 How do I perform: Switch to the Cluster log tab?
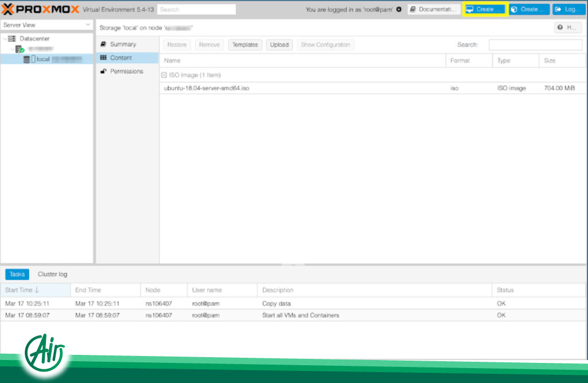tap(52, 274)
